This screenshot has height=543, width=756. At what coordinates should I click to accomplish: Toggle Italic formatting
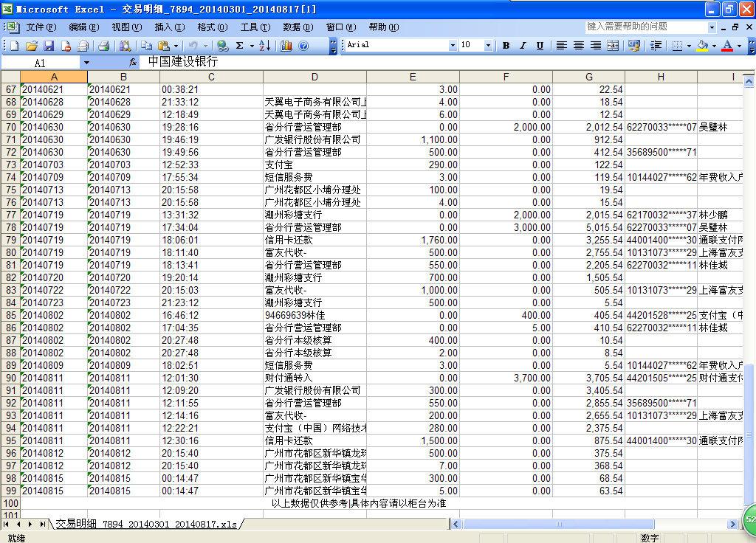523,46
